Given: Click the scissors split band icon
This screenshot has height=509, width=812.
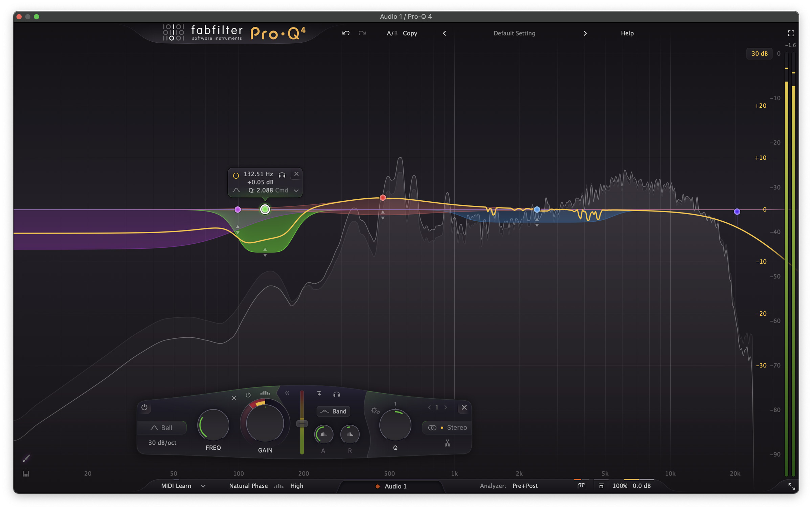Looking at the screenshot, I should 447,443.
